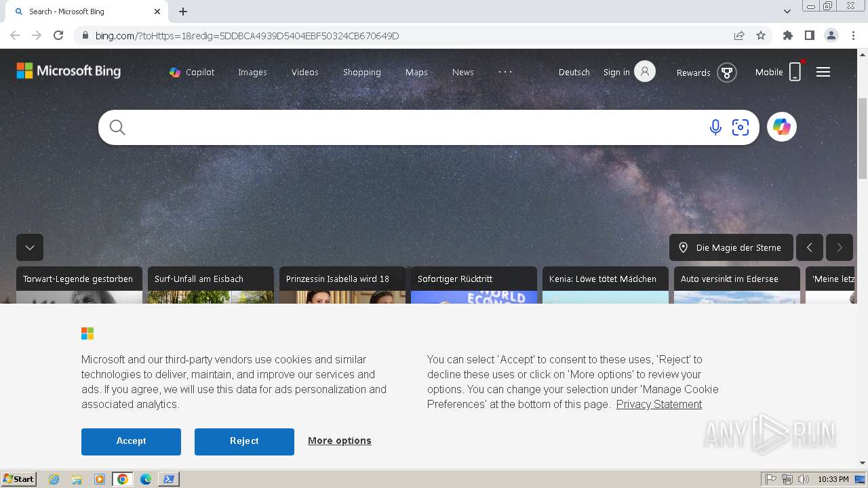Image resolution: width=868 pixels, height=488 pixels.
Task: Open the News section
Action: click(463, 72)
